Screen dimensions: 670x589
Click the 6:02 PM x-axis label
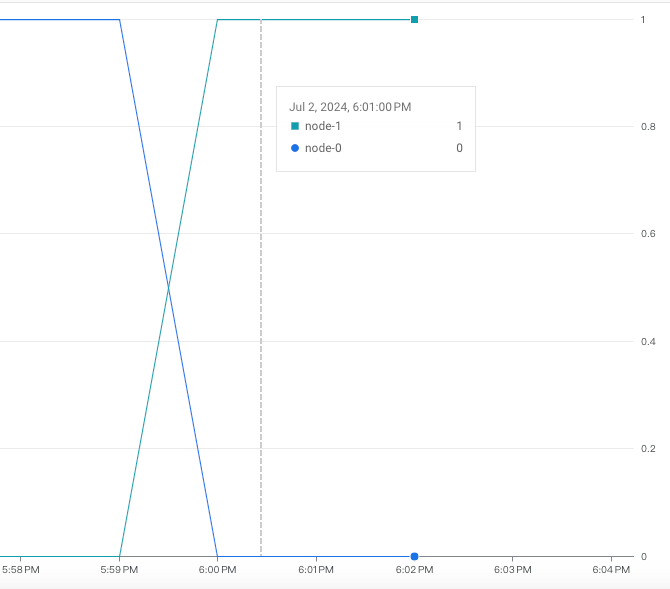(x=414, y=570)
